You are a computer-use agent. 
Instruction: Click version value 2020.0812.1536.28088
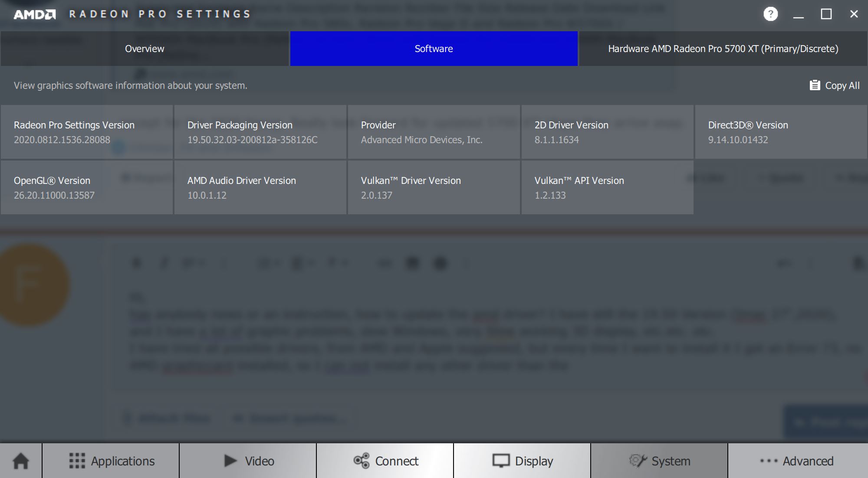tap(62, 140)
